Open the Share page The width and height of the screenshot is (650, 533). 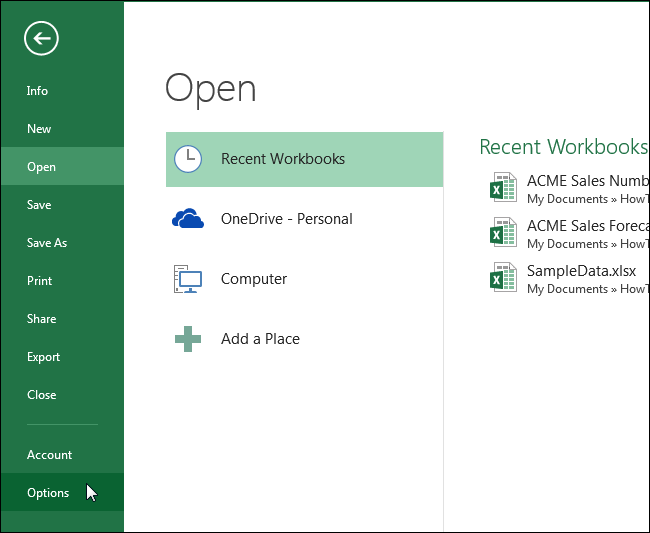62,319
